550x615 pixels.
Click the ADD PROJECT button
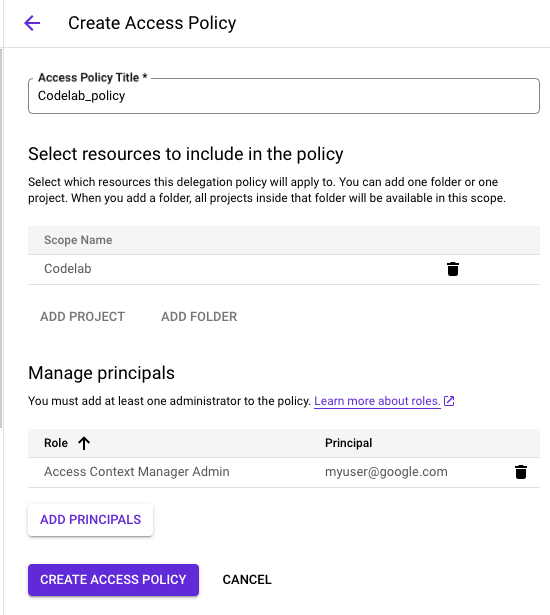pos(82,317)
